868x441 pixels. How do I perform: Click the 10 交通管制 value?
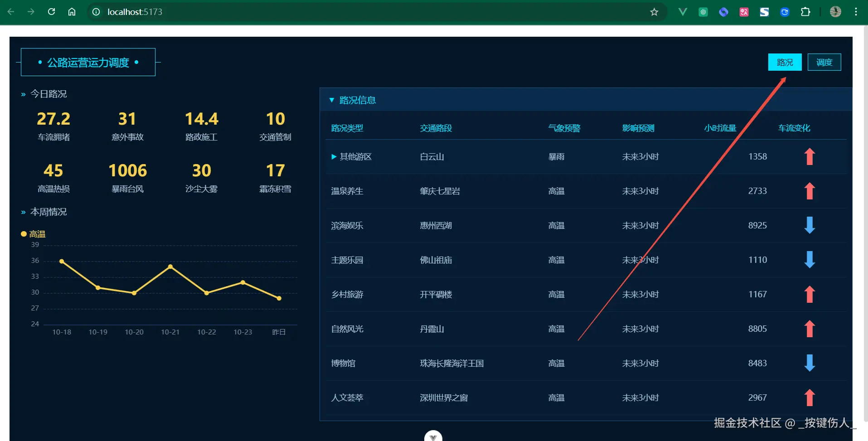pyautogui.click(x=276, y=119)
